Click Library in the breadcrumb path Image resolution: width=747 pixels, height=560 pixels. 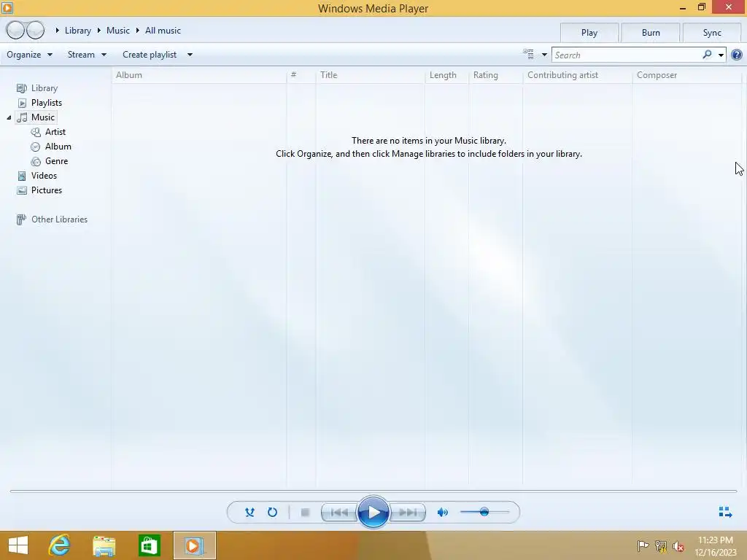tap(77, 31)
